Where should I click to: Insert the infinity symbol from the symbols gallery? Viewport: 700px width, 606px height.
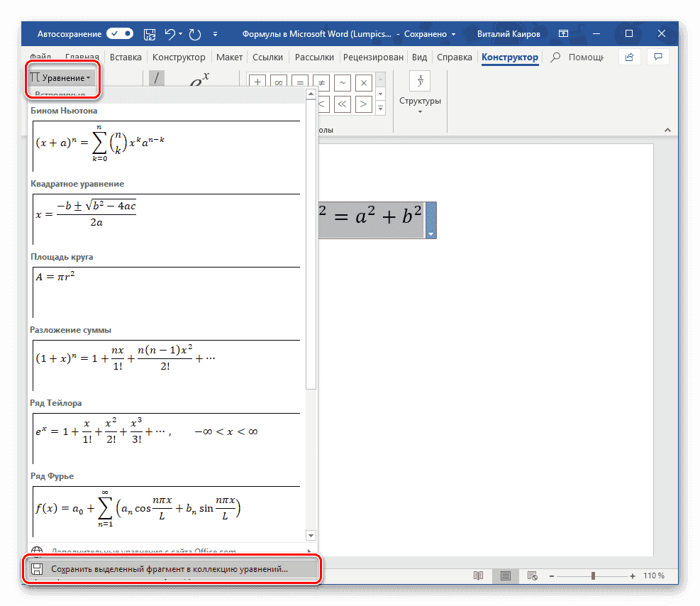pos(278,82)
